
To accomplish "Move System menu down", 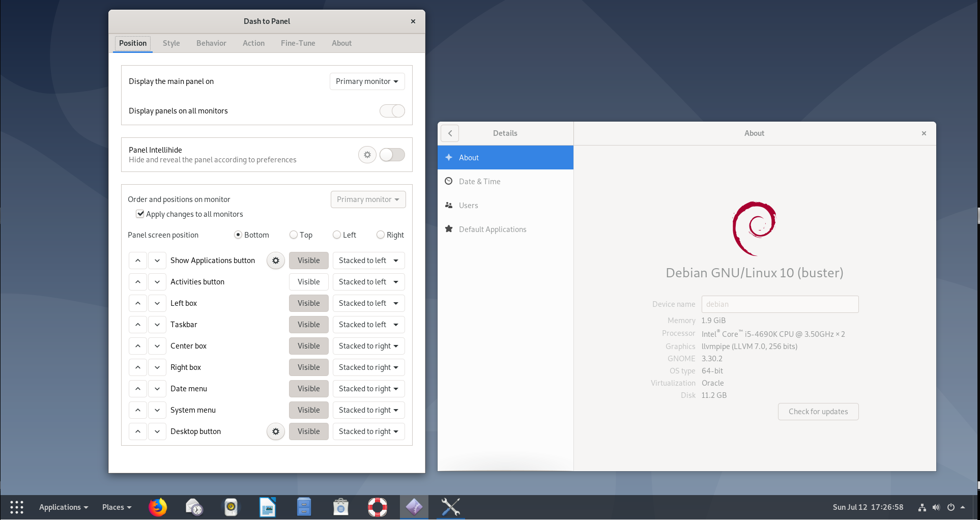I will [157, 410].
